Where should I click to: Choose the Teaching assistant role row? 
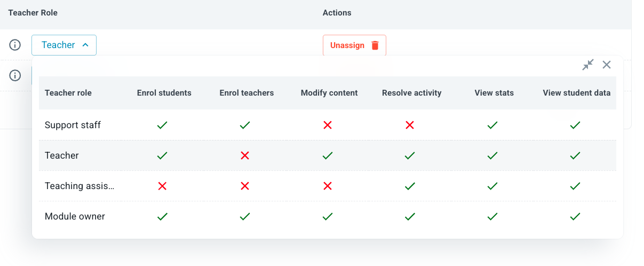79,186
